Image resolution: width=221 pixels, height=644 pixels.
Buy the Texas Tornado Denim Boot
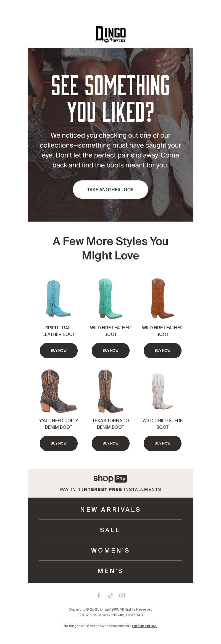click(110, 443)
